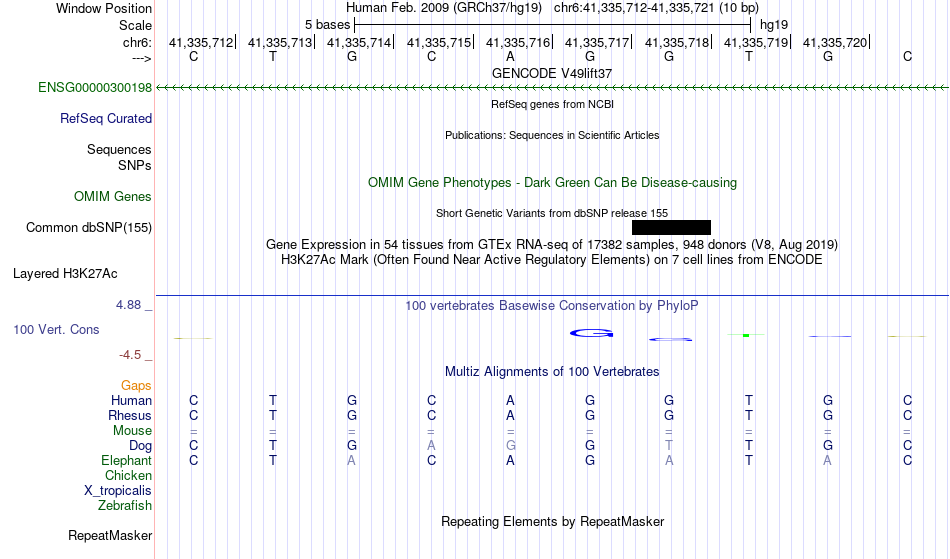The height and width of the screenshot is (559, 950).
Task: Click the GTEx Gene Expression track title
Action: tap(551, 245)
